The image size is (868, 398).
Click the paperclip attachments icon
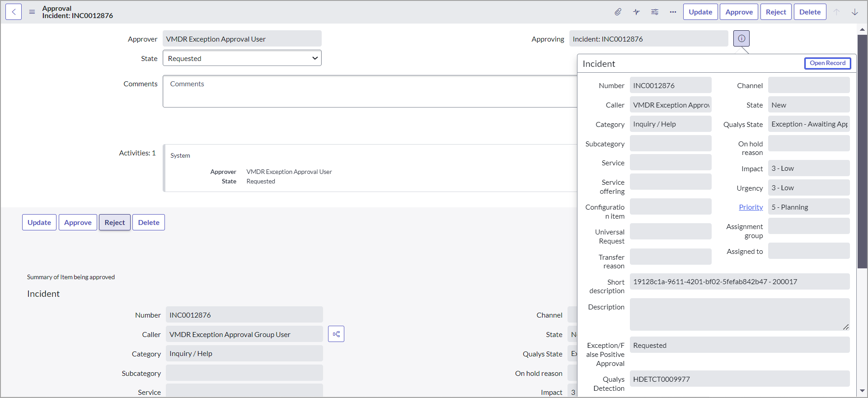pos(618,12)
